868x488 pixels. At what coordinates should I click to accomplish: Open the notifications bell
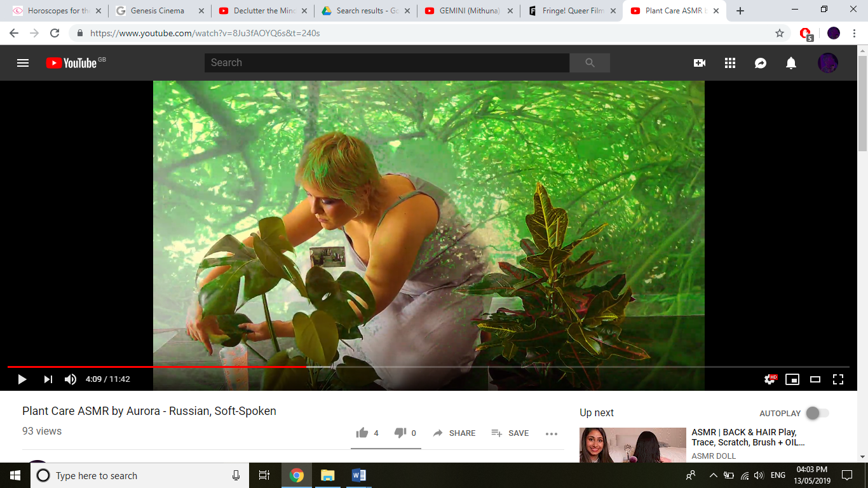click(791, 63)
